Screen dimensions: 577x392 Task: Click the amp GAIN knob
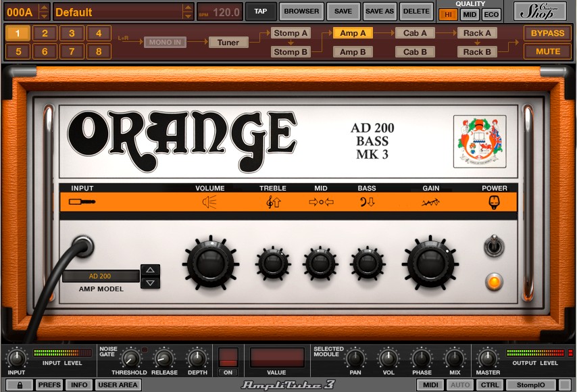(x=430, y=264)
